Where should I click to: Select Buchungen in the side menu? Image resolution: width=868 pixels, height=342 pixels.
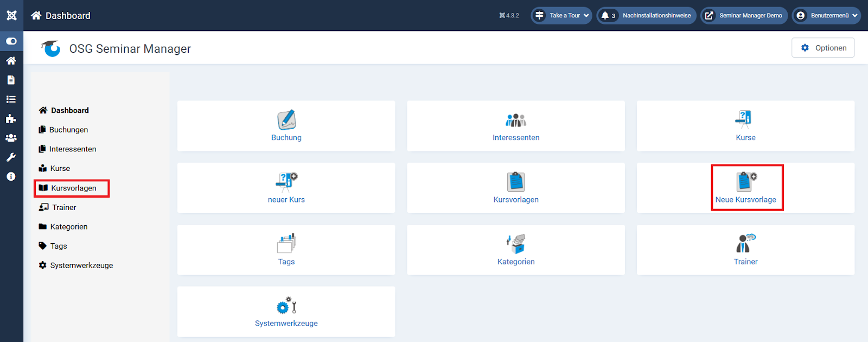point(63,130)
